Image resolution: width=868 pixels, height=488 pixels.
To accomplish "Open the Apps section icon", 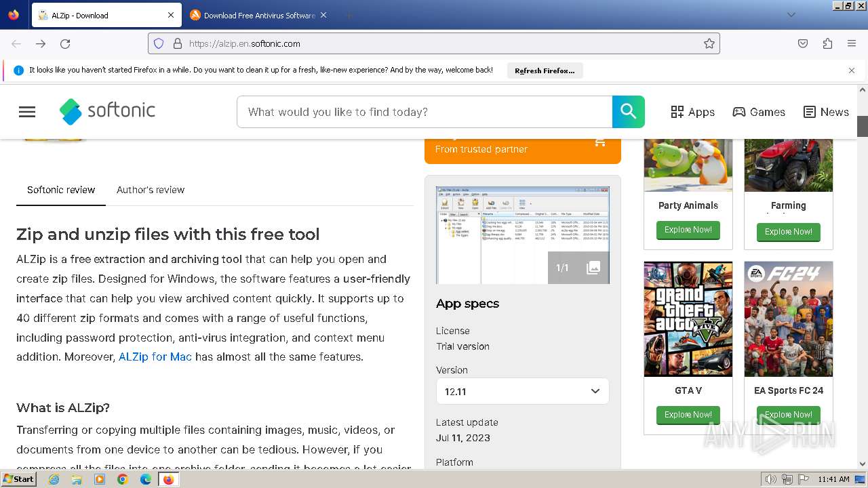I will [x=677, y=112].
